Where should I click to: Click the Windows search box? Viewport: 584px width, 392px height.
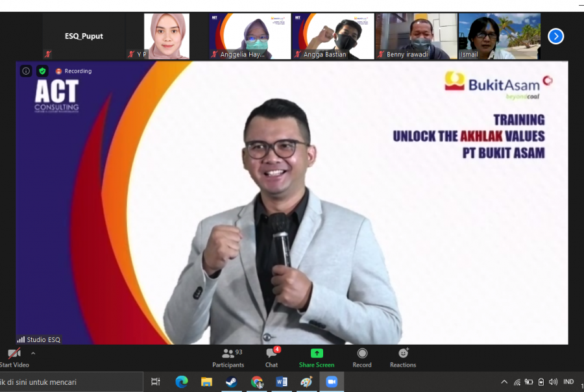coord(71,382)
